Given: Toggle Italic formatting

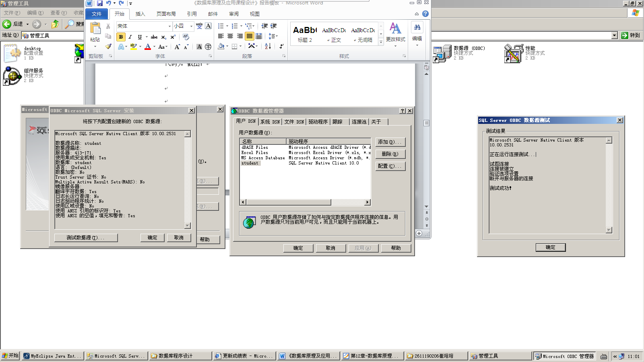Looking at the screenshot, I should click(x=130, y=37).
